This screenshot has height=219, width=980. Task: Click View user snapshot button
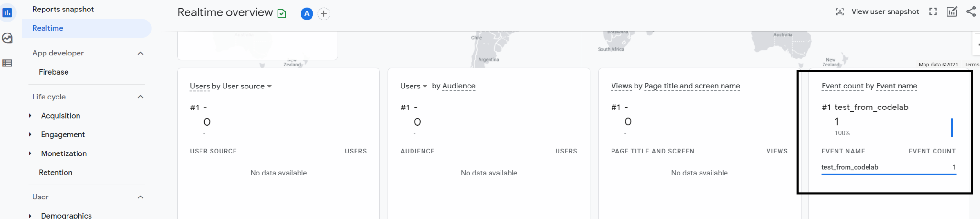tap(878, 12)
